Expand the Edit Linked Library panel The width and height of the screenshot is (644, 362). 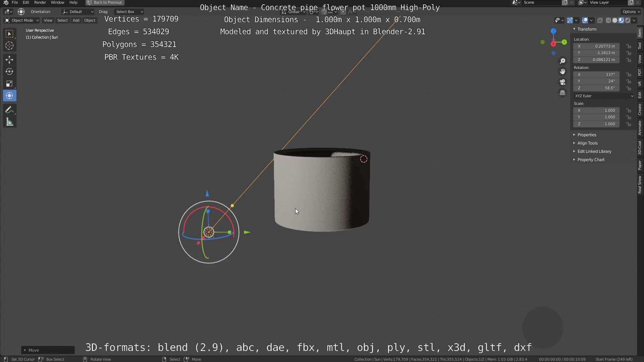pyautogui.click(x=594, y=152)
